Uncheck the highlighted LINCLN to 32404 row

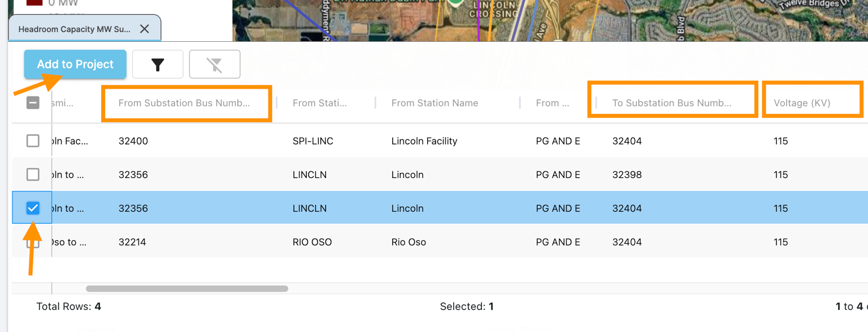pos(32,208)
